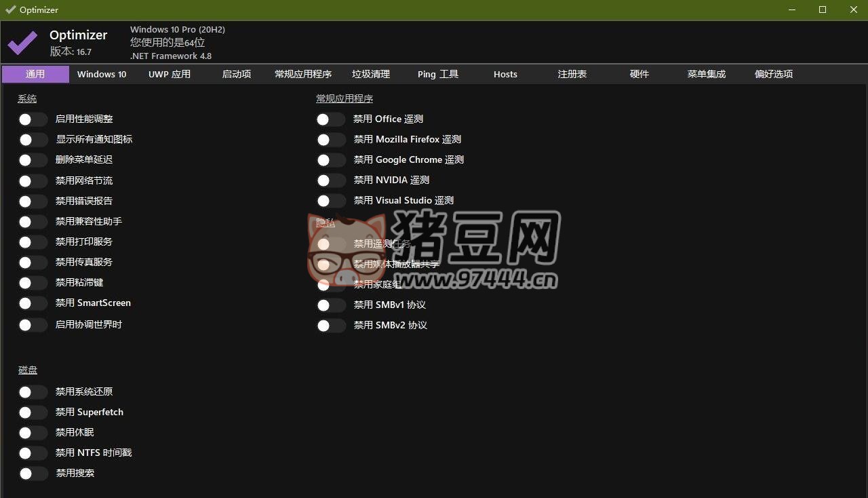Click the purple Optimizer checkmark logo
868x498 pixels.
[22, 43]
